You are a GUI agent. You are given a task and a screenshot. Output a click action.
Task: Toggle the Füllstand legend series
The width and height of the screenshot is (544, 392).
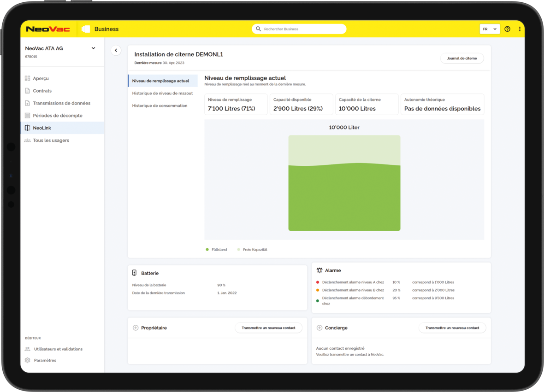click(x=216, y=250)
